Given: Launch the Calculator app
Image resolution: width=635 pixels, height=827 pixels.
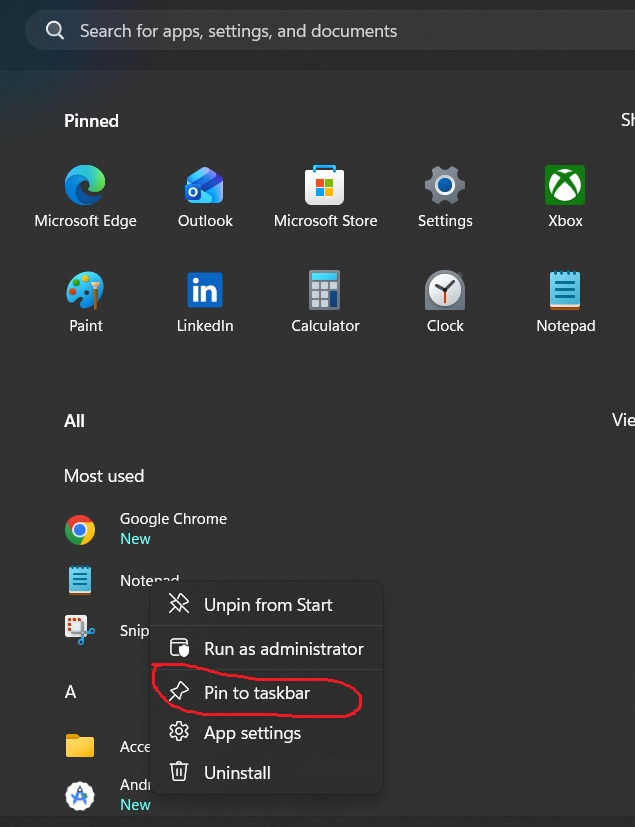Looking at the screenshot, I should coord(325,302).
